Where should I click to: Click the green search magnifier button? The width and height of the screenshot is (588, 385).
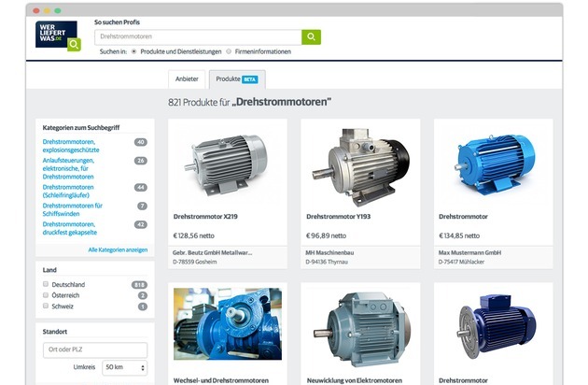coord(311,36)
